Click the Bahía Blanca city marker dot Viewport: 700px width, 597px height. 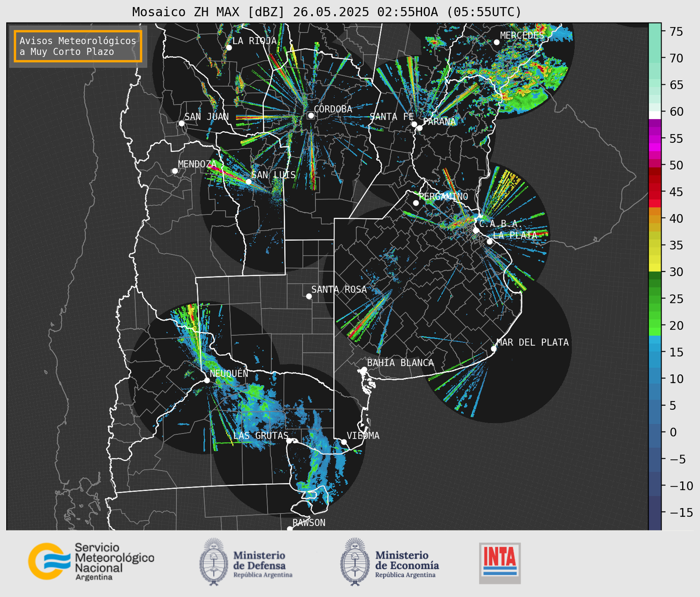pyautogui.click(x=364, y=369)
